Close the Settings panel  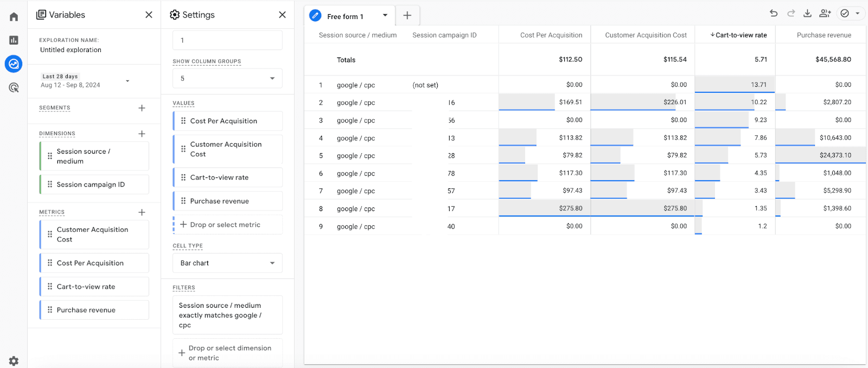pos(282,15)
